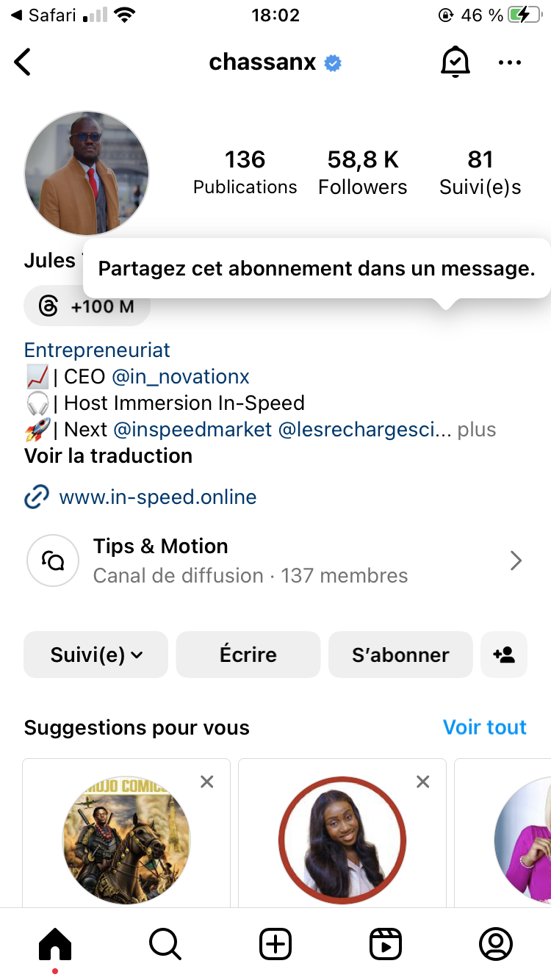Expand the Tips & Motion channel chevron
The image size is (551, 980).
516,561
